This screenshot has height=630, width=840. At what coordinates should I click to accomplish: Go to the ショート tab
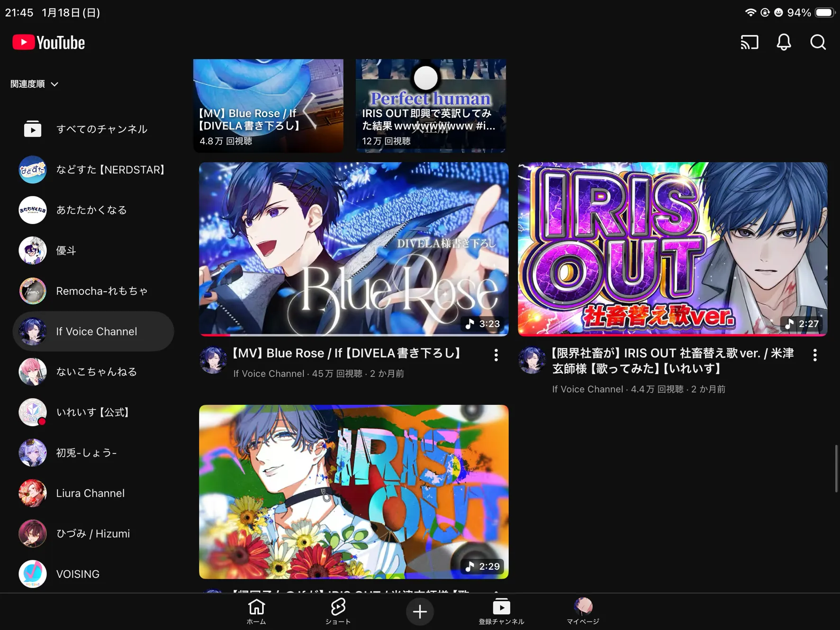338,612
